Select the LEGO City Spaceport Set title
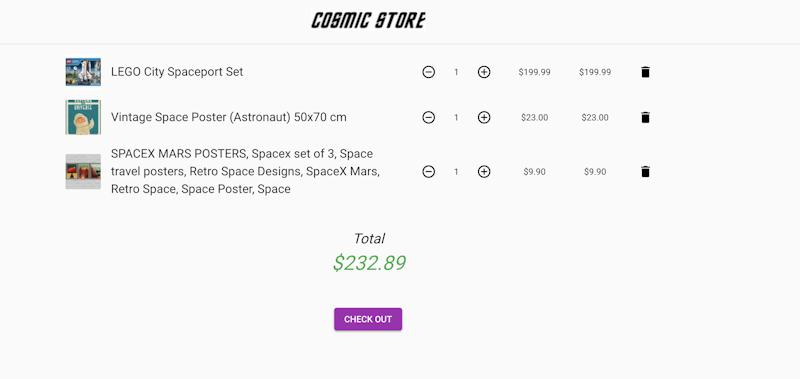Image resolution: width=800 pixels, height=379 pixels. [177, 72]
